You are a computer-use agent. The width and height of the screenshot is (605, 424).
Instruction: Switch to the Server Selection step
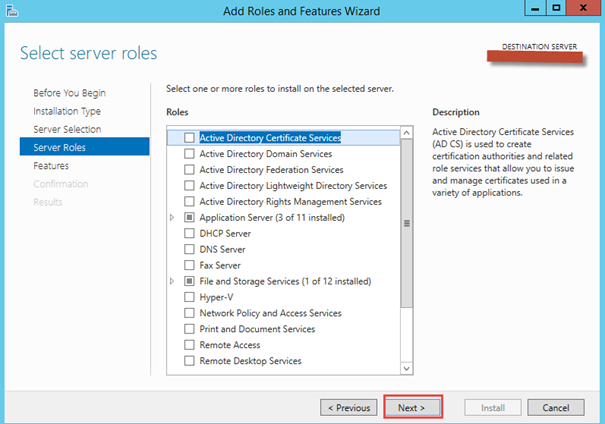[67, 129]
